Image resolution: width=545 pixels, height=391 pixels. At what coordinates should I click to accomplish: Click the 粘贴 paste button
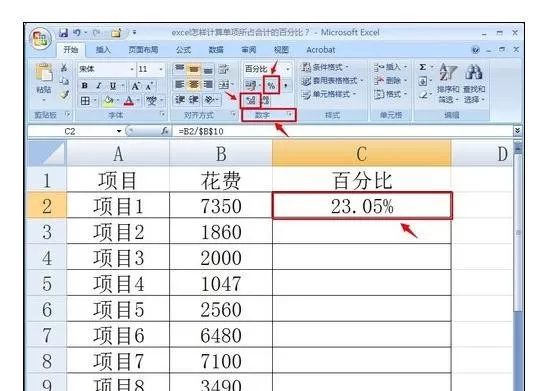tap(44, 82)
